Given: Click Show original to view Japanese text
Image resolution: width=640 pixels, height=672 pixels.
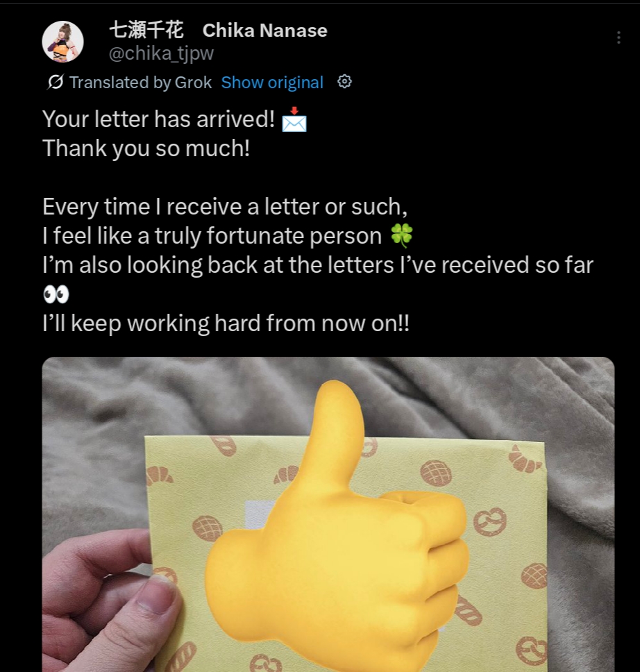Looking at the screenshot, I should pos(272,83).
